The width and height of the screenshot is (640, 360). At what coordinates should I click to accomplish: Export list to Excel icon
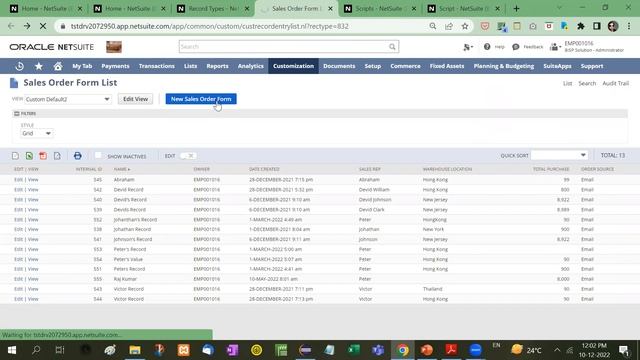pyautogui.click(x=29, y=156)
